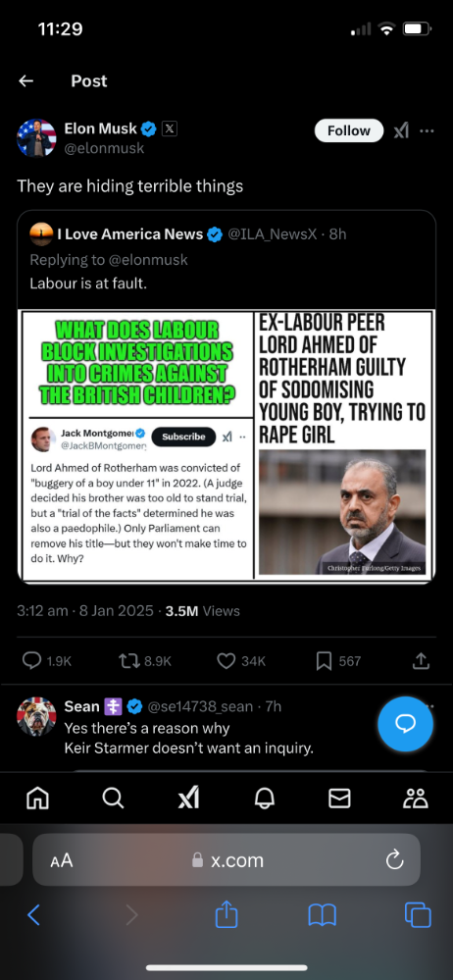Screen dimensions: 453x980
Task: Follow Elon Musk
Action: (349, 130)
